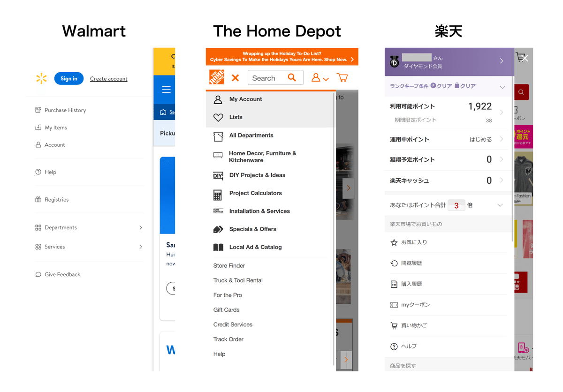The image size is (563, 392).
Task: Open Truck & Tool Rental
Action: pyautogui.click(x=238, y=280)
